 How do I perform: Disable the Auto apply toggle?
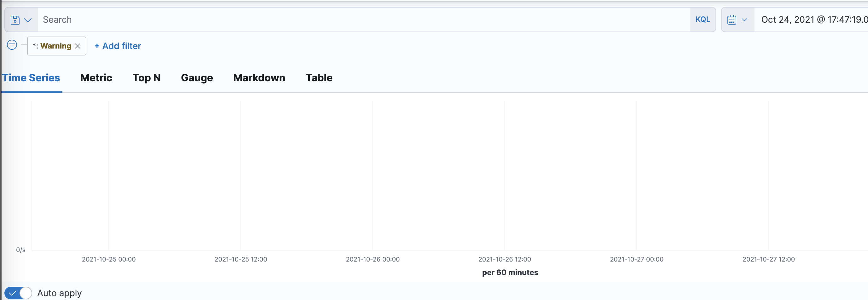tap(18, 292)
